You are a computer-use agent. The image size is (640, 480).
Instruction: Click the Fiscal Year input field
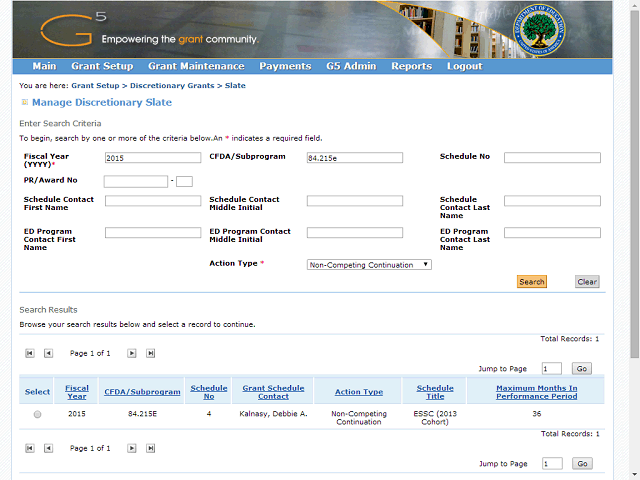[x=153, y=158]
